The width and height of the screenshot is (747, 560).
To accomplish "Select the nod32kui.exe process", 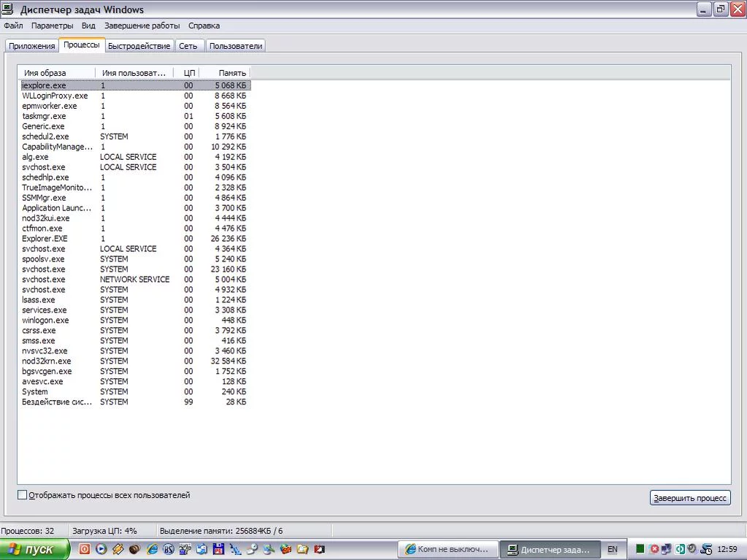I will point(135,218).
